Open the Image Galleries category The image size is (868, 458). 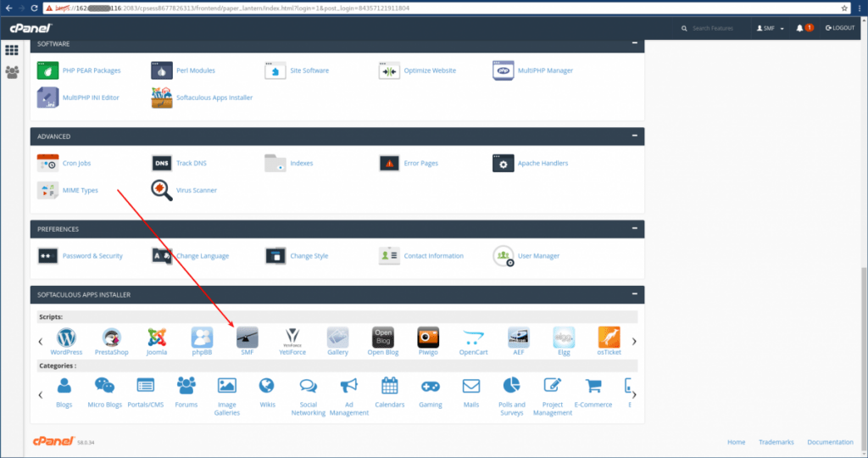click(227, 396)
